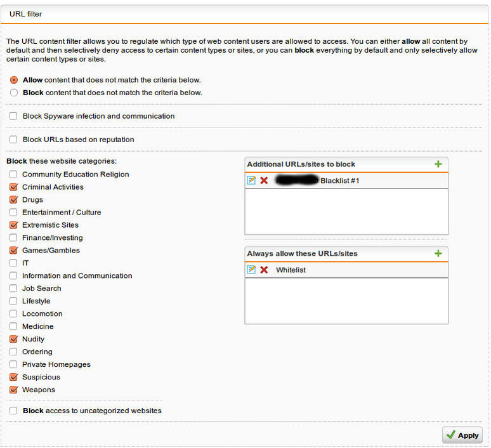Check Information and Communication category
This screenshot has width=491, height=448.
pos(13,275)
